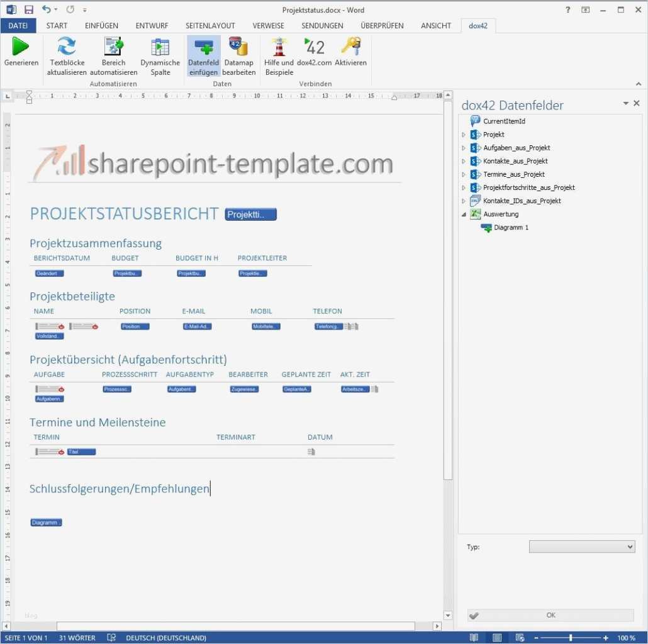Click vertical scrollbar down arrow
This screenshot has height=644, width=648.
[447, 615]
